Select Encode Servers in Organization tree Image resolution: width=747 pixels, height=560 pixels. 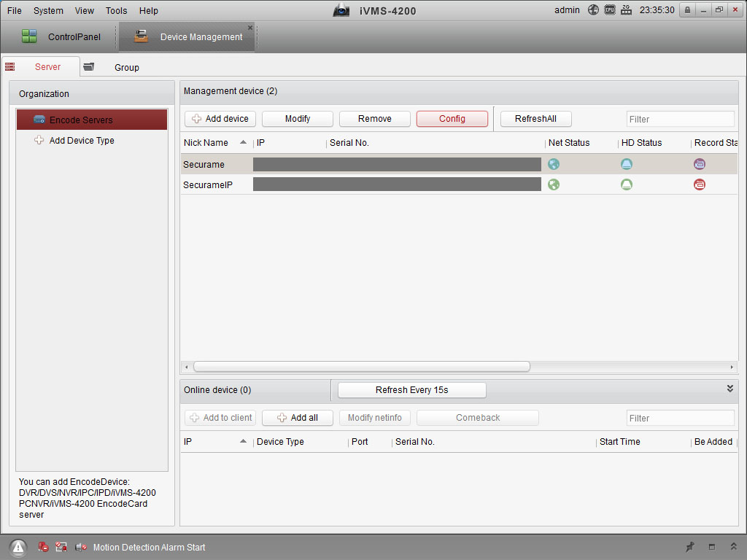[92, 120]
